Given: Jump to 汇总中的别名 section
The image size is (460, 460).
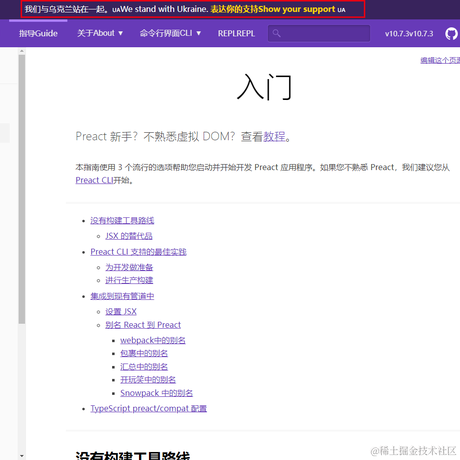Looking at the screenshot, I should click(144, 367).
